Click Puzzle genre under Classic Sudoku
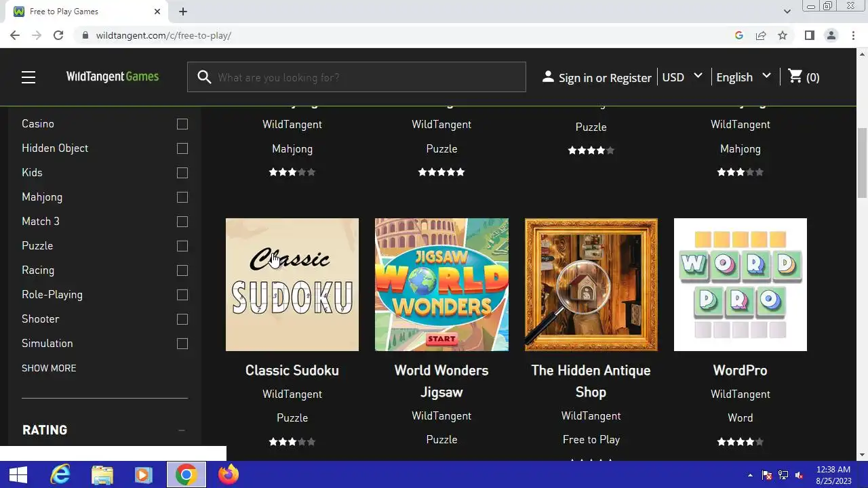This screenshot has width=868, height=488. point(292,418)
